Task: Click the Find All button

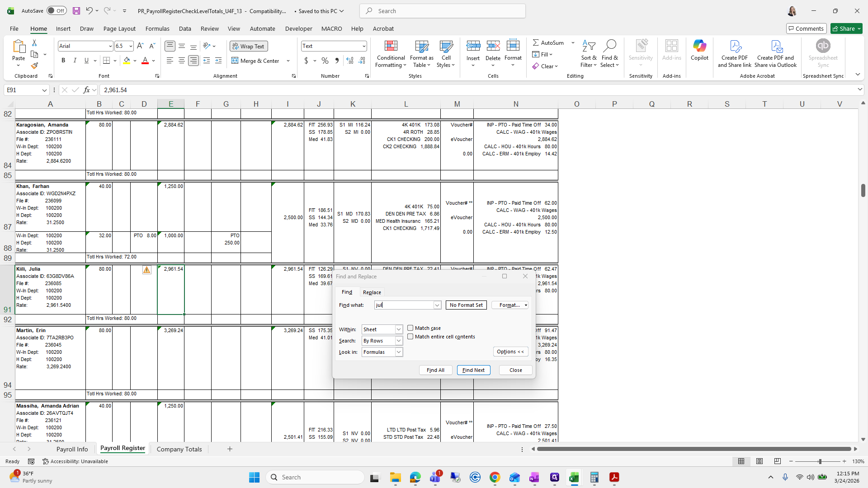Action: click(435, 370)
